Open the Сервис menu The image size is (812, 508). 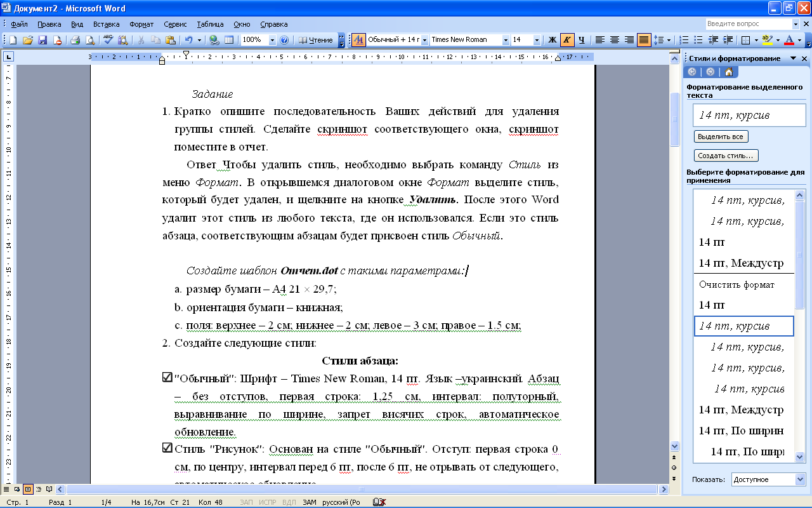coord(175,24)
